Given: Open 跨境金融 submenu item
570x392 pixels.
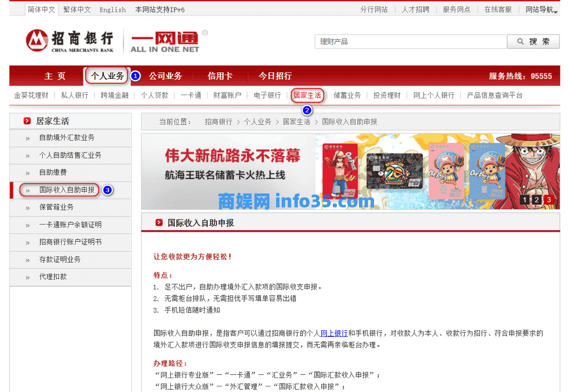Looking at the screenshot, I should [115, 96].
